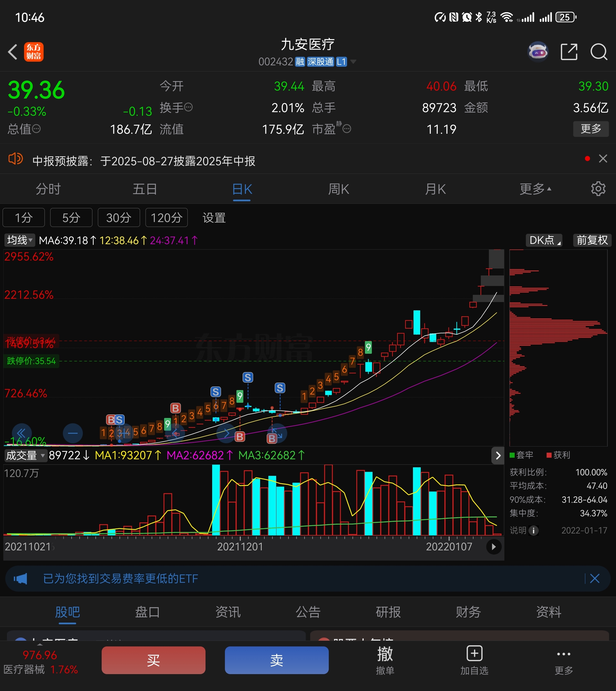Screen dimensions: 616x691
Task: Tap the blue 卖 sell button
Action: (x=276, y=660)
